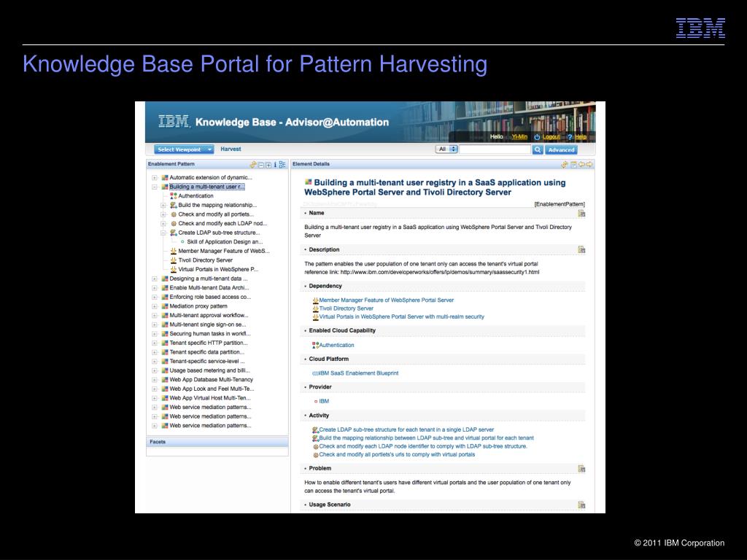Select Tenant-specific service-level tree item

pyautogui.click(x=207, y=362)
